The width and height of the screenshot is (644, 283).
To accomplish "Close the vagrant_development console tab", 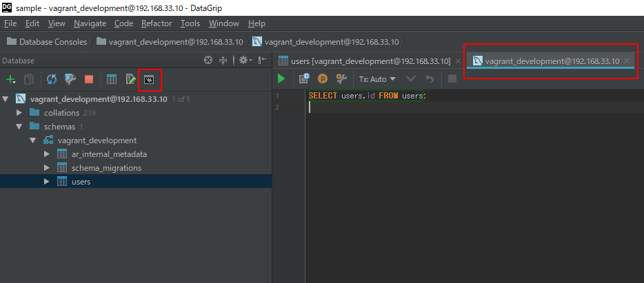I will coord(626,61).
